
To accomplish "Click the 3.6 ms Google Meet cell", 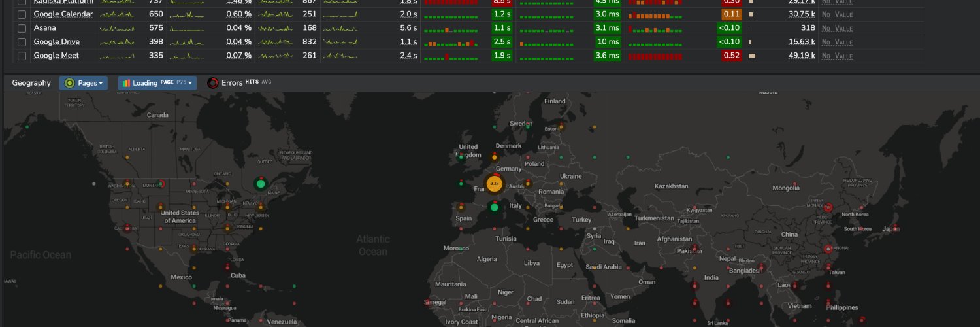I will click(608, 56).
